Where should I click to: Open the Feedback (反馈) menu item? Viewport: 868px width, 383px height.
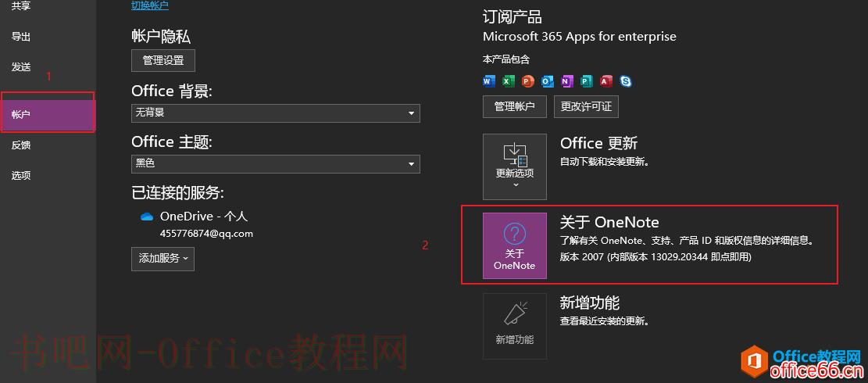click(21, 145)
